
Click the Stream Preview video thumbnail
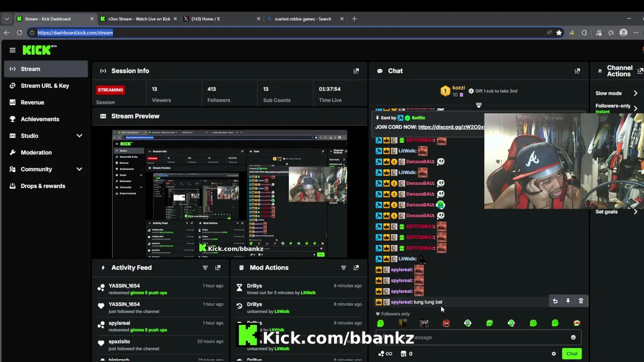click(229, 194)
